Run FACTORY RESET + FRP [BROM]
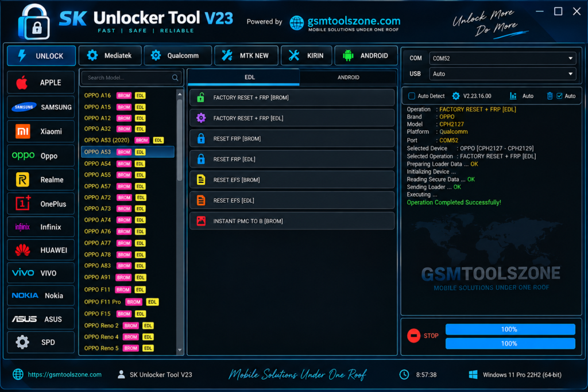 pyautogui.click(x=292, y=98)
